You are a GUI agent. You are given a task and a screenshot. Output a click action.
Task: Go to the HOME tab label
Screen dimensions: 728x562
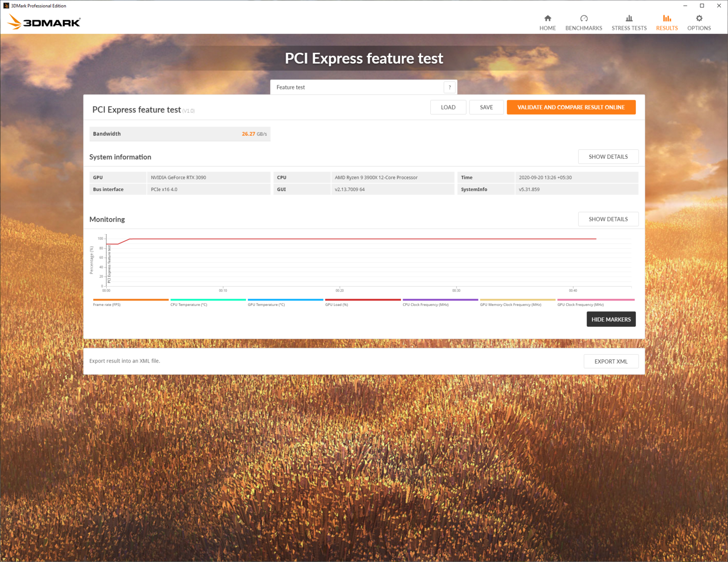(x=547, y=28)
